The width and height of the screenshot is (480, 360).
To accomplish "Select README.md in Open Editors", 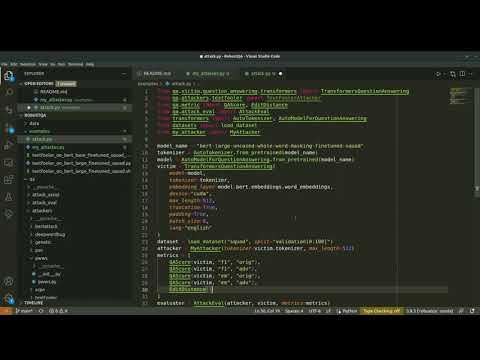I will [x=53, y=92].
